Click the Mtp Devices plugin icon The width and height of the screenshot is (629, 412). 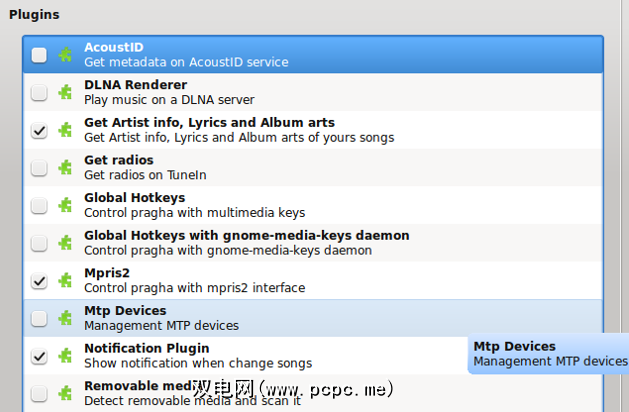click(66, 319)
